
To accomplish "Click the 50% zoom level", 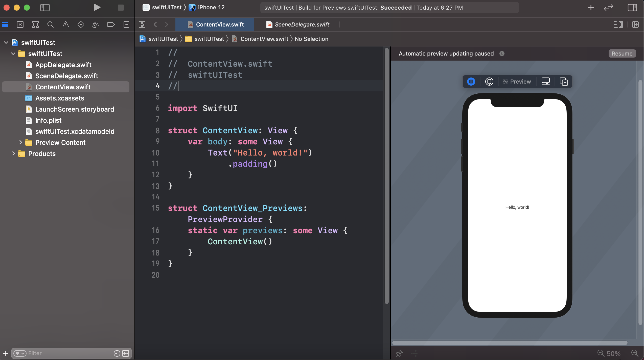I will tap(614, 353).
